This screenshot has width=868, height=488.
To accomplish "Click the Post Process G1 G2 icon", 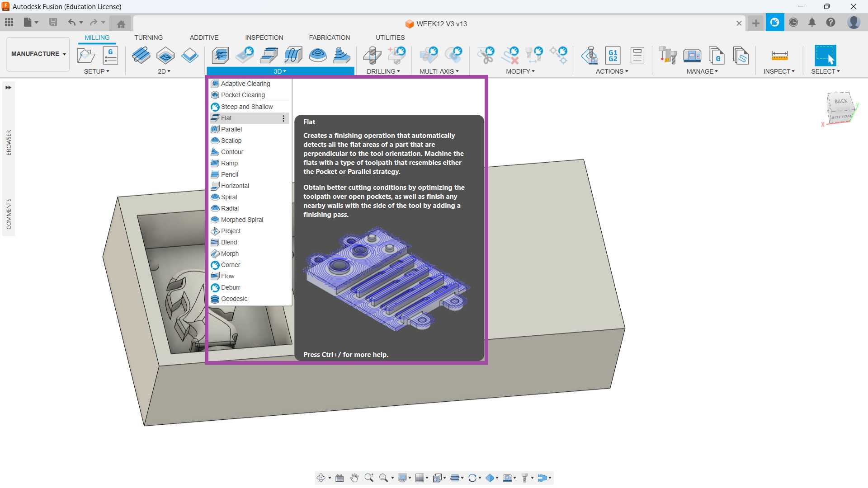I will [613, 56].
